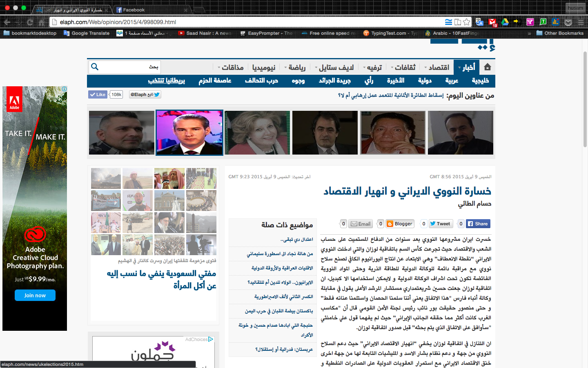This screenshot has height=368, width=588.
Task: Click the bar chart extension icon
Action: (x=555, y=22)
